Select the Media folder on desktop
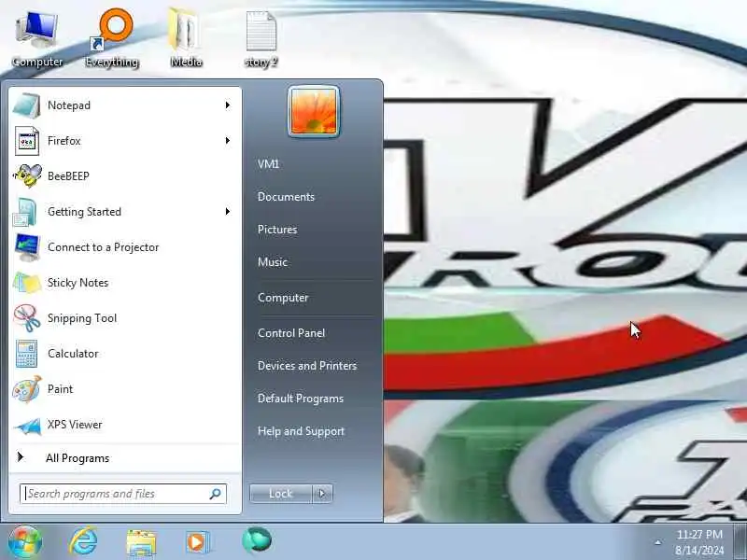 186,39
